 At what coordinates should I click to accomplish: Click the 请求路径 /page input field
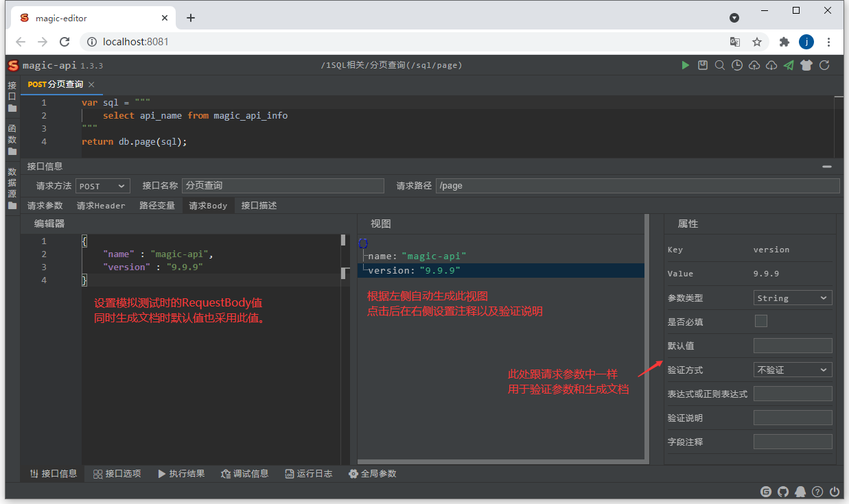(638, 186)
